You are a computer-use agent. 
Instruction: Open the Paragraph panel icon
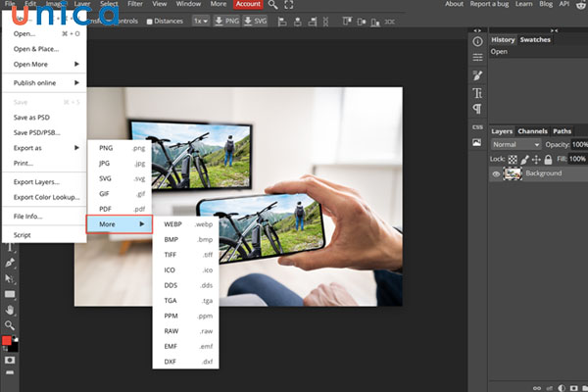coord(477,109)
